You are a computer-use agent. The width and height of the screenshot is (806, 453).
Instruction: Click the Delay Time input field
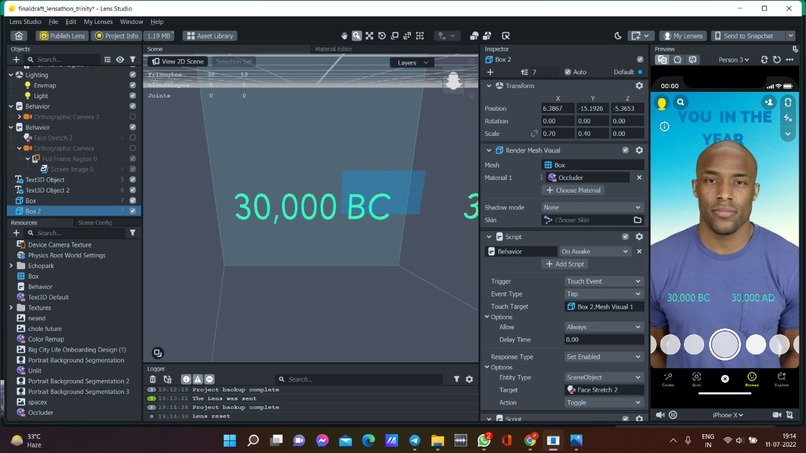pyautogui.click(x=604, y=340)
